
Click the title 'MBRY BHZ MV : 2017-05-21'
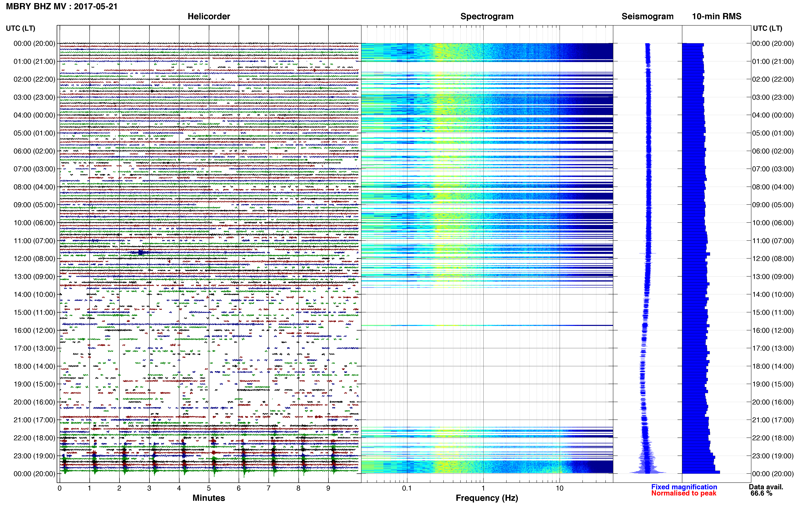tap(62, 6)
